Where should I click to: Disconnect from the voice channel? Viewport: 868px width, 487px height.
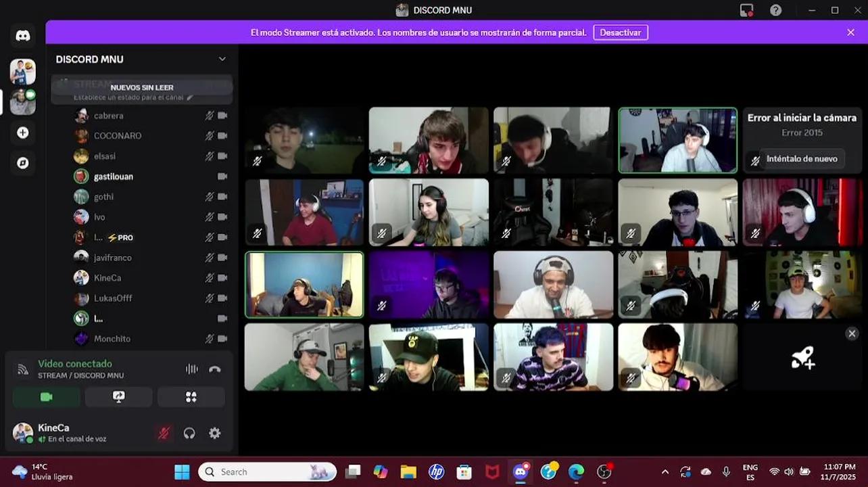point(215,369)
